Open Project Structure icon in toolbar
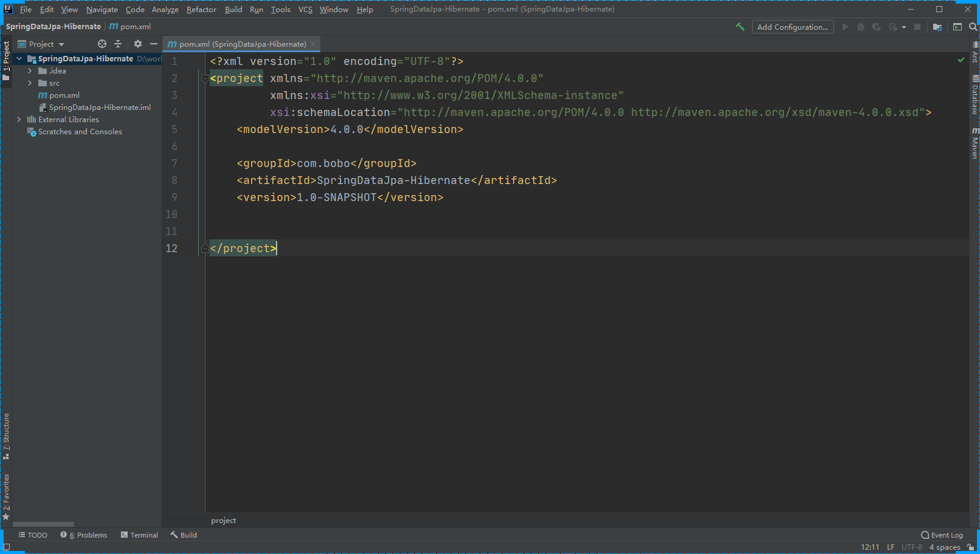This screenshot has height=554, width=980. click(x=937, y=27)
